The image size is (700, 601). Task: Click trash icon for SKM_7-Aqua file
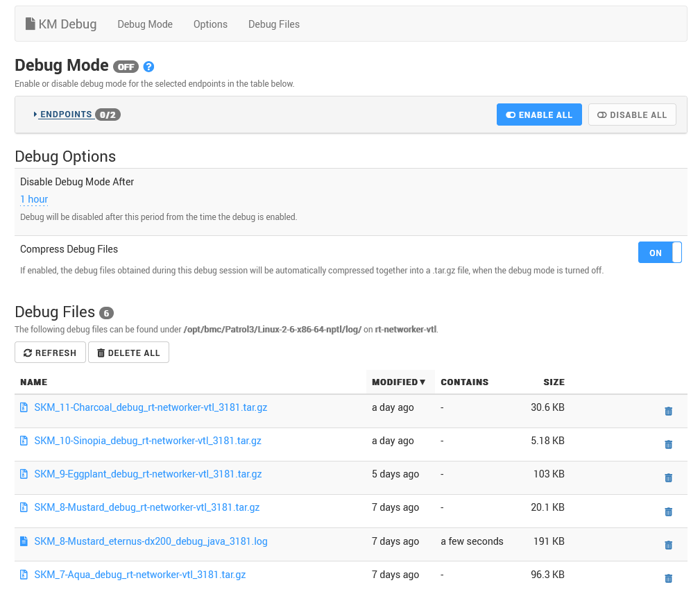click(x=668, y=578)
